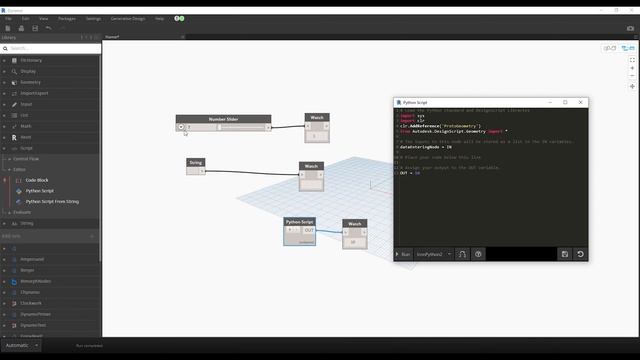640x360 pixels.
Task: Click the convert/migration icon in Python editor
Action: point(462,254)
